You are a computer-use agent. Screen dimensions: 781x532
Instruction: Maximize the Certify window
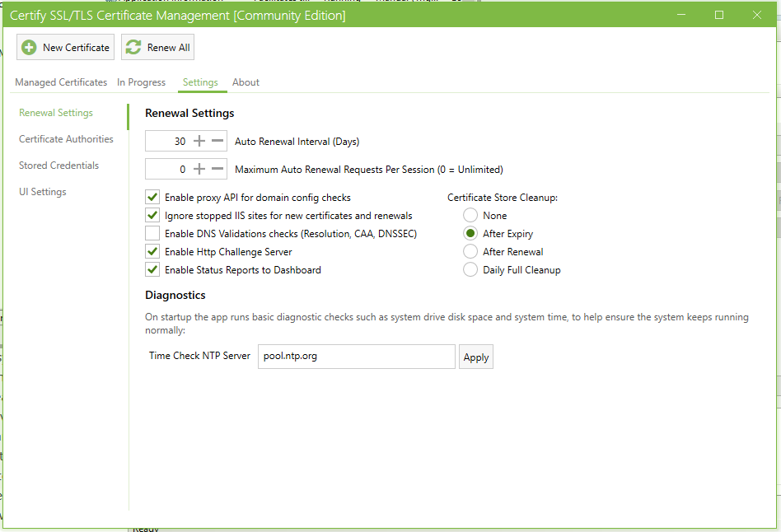pos(719,15)
